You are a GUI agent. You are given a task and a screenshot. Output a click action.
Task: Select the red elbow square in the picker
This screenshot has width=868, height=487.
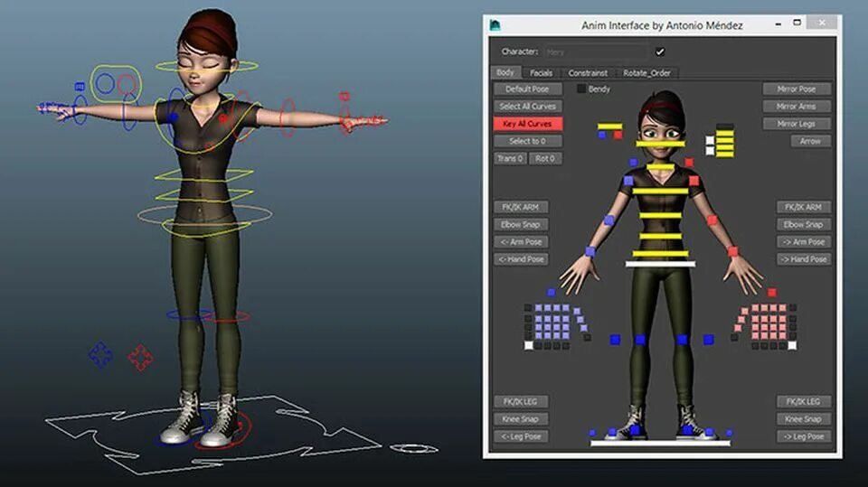(x=712, y=220)
